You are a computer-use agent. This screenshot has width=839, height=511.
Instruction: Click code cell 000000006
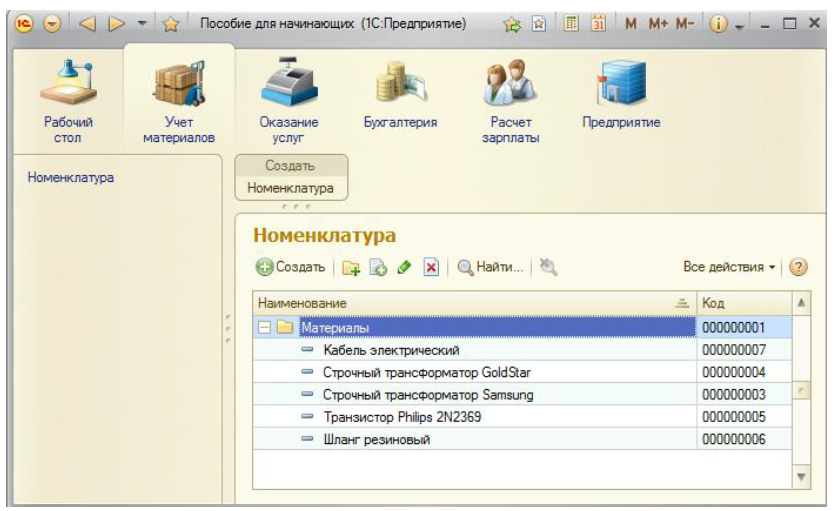(744, 439)
